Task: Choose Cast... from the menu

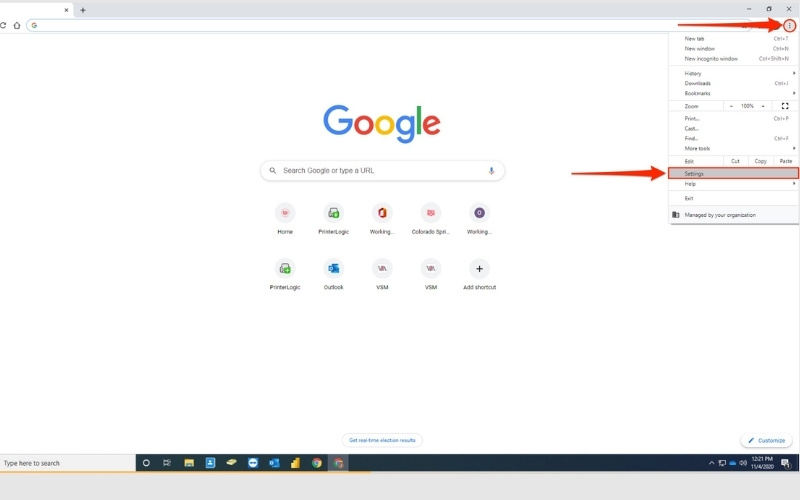Action: tap(734, 129)
